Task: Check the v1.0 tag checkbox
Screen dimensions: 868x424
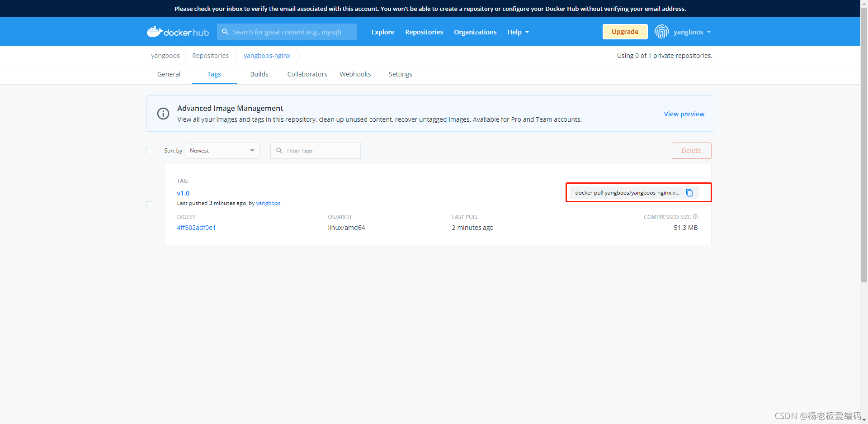Action: (150, 205)
